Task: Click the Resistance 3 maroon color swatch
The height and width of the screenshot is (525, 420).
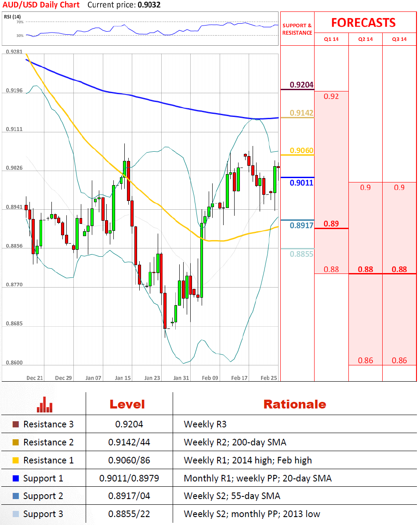Action: pyautogui.click(x=15, y=424)
